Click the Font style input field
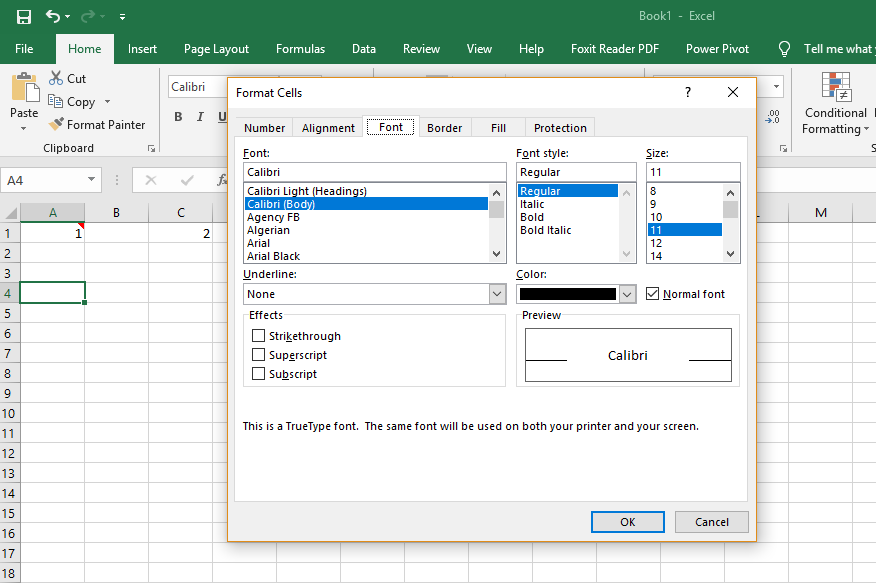Screen dimensions: 876x583 pos(576,172)
